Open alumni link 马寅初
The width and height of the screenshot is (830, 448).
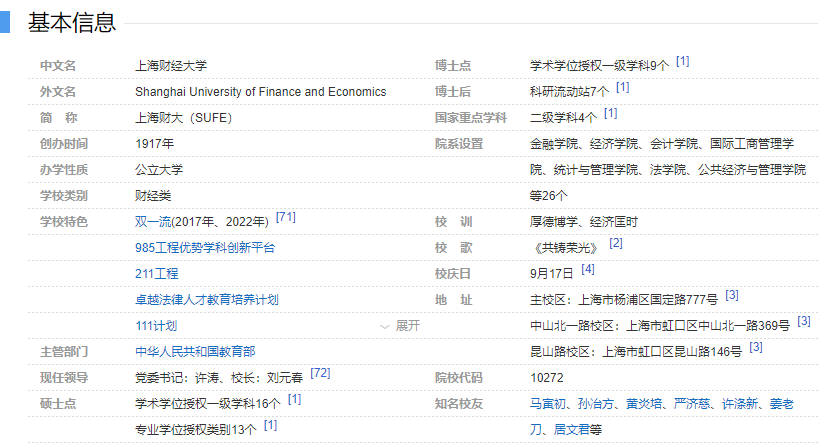click(x=549, y=404)
